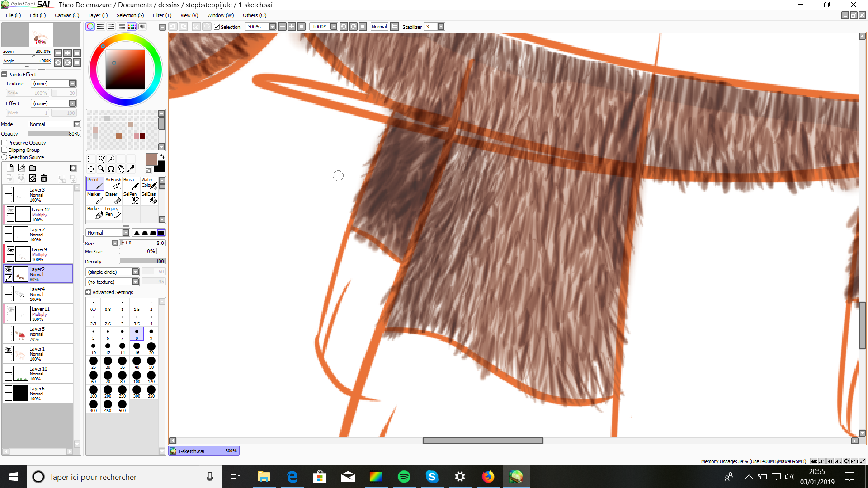Choose the AirBrush tool
The height and width of the screenshot is (488, 868).
point(113,183)
